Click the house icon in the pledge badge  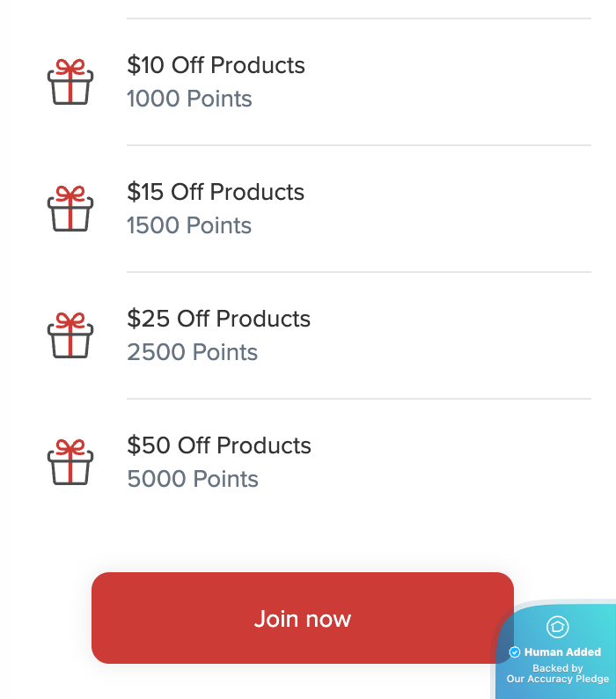coord(558,627)
